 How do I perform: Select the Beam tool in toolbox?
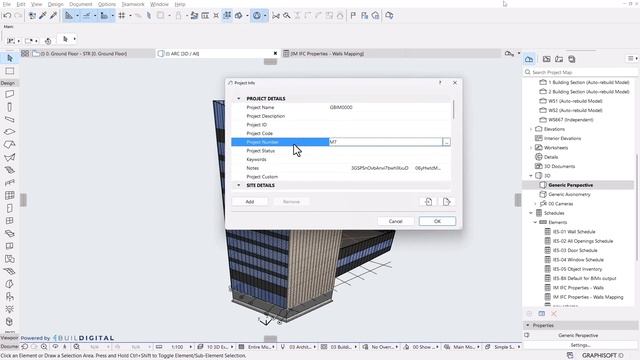[x=10, y=120]
